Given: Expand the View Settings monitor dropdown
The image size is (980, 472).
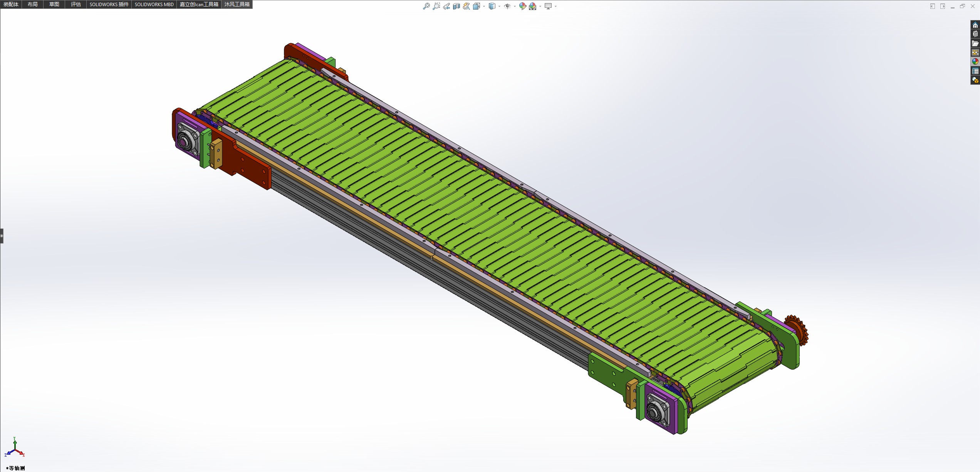Looking at the screenshot, I should (556, 7).
